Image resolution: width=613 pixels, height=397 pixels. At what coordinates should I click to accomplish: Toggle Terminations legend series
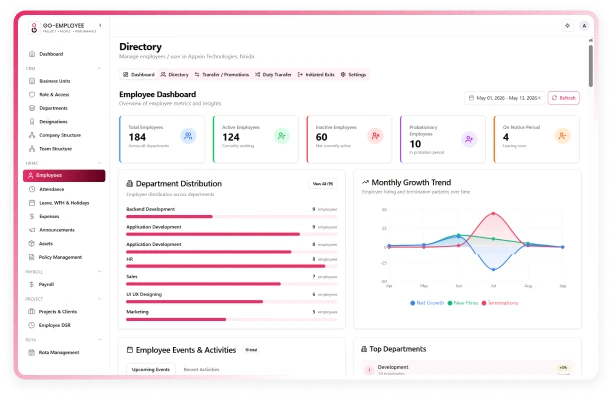pos(500,303)
